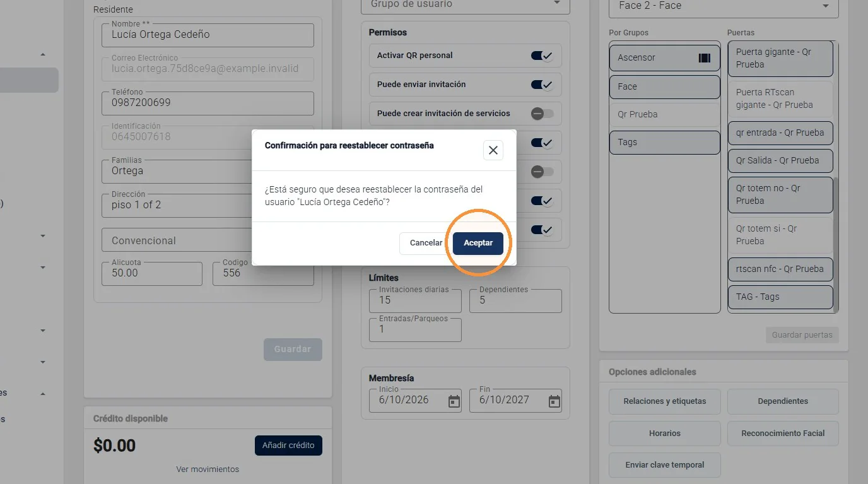Image resolution: width=868 pixels, height=484 pixels.
Task: Select the Face group
Action: [x=664, y=87]
